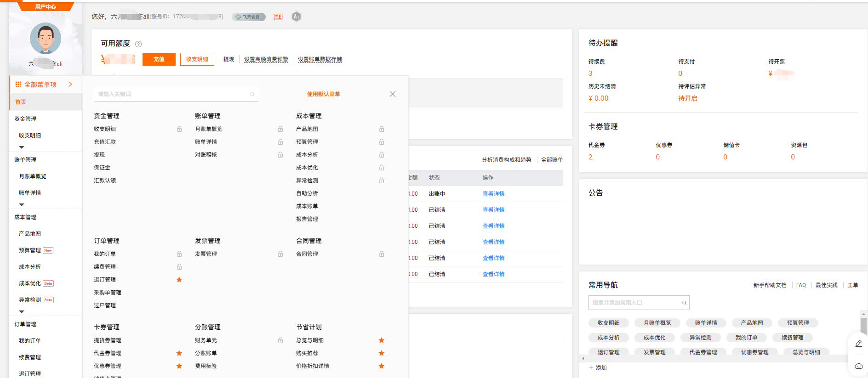The width and height of the screenshot is (868, 378).
Task: Click the floating cloud assistant icon
Action: point(859,366)
